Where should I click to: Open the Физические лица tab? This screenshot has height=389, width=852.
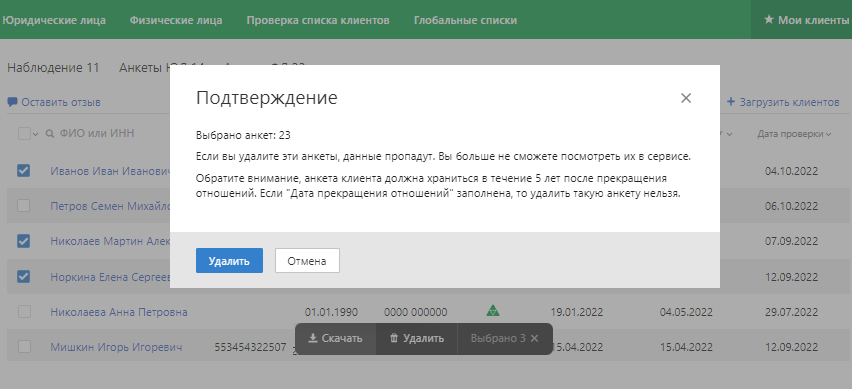tap(176, 20)
